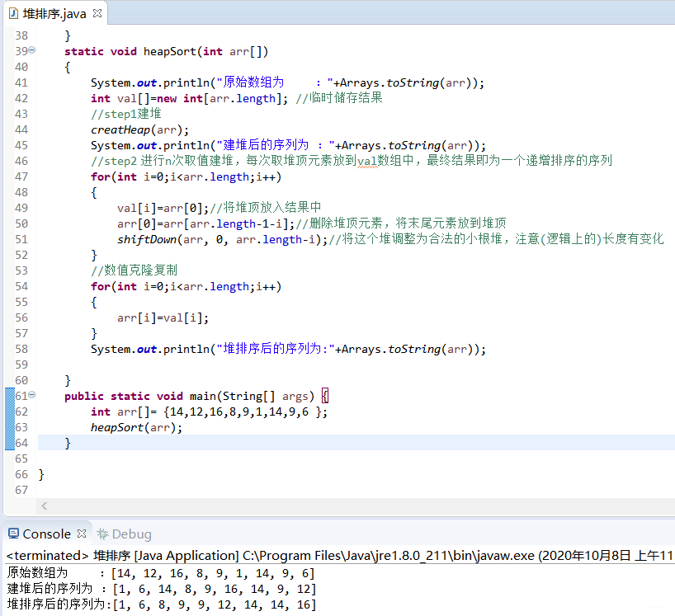Viewport: 675px width, 616px height.
Task: Click the heapSort(arr) call in main
Action: point(136,427)
